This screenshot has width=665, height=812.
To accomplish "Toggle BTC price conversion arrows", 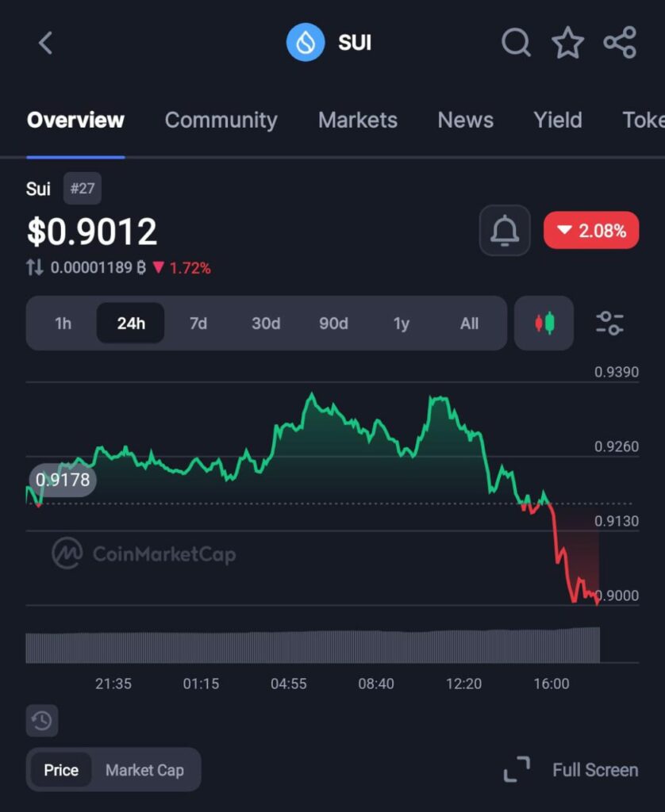I will 36,268.
